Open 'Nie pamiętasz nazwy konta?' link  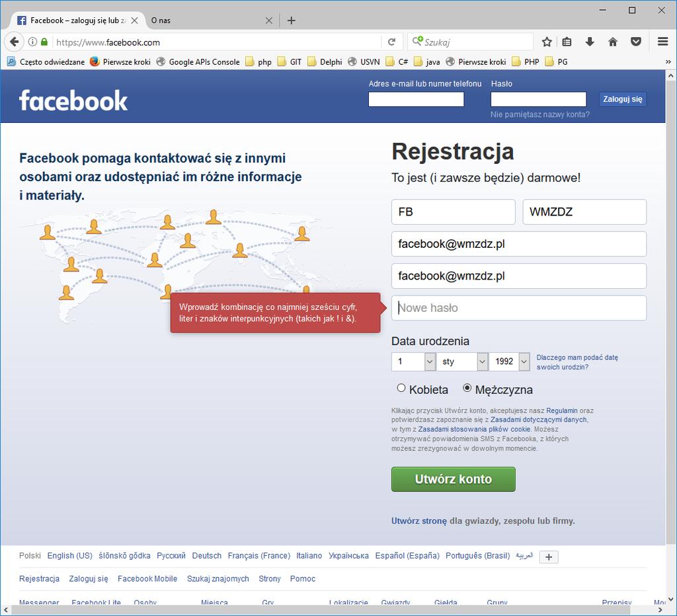coord(539,114)
